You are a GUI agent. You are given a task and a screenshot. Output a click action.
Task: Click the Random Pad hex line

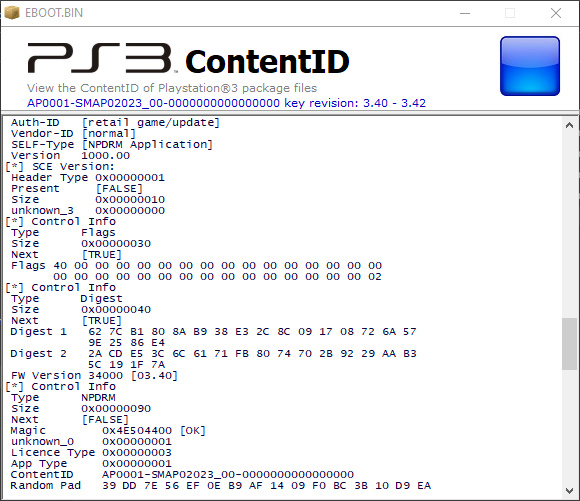[221, 485]
